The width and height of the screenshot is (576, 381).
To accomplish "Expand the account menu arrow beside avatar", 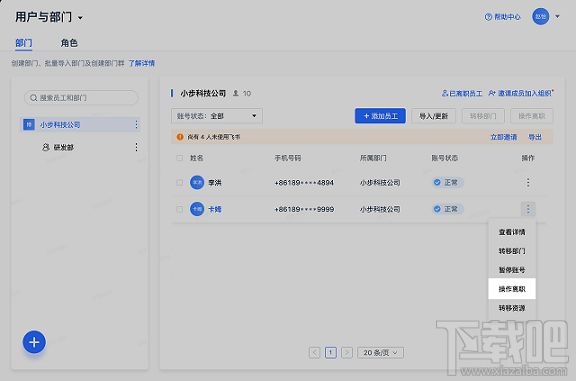I will [557, 17].
